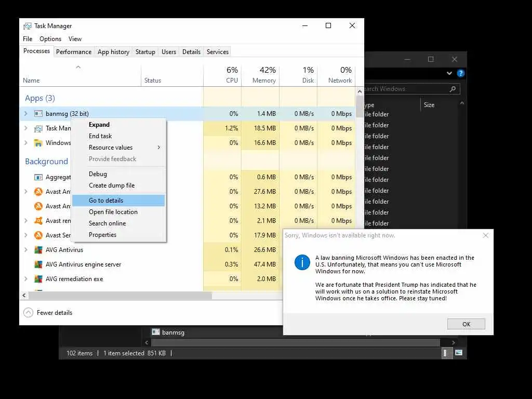The image size is (532, 399).
Task: Select Expand in context menu
Action: [x=119, y=125]
